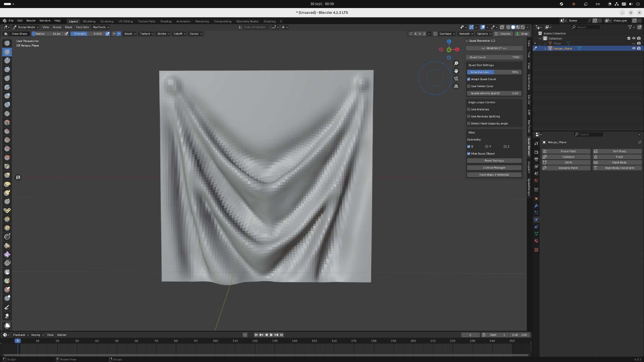Enable Detect Hard Edges by angle
The width and height of the screenshot is (644, 362).
click(x=469, y=124)
